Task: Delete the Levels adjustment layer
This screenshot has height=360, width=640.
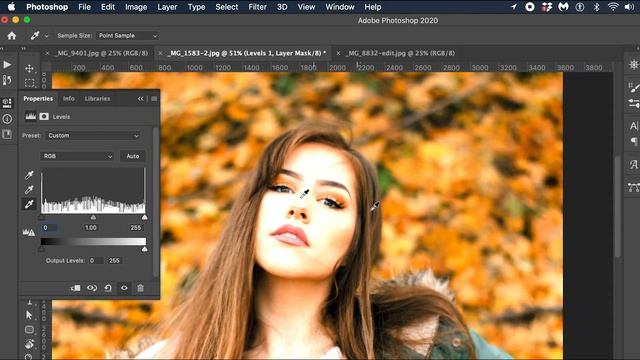Action: tap(140, 288)
